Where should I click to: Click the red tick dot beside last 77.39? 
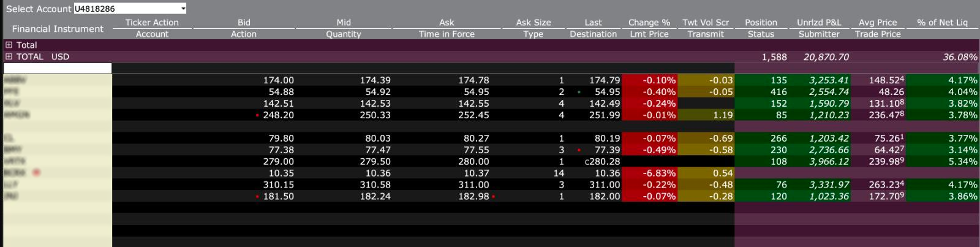(579, 150)
